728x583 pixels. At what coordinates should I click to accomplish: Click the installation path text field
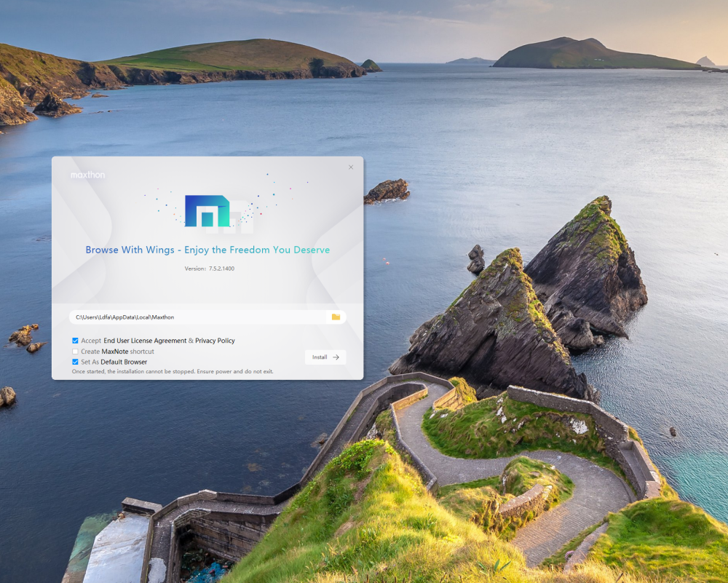coord(197,317)
